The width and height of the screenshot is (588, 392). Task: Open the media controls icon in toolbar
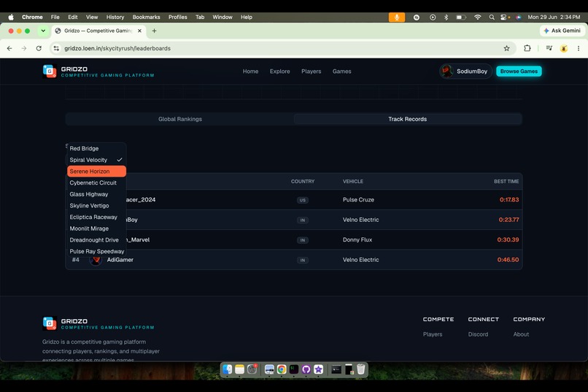pyautogui.click(x=549, y=48)
